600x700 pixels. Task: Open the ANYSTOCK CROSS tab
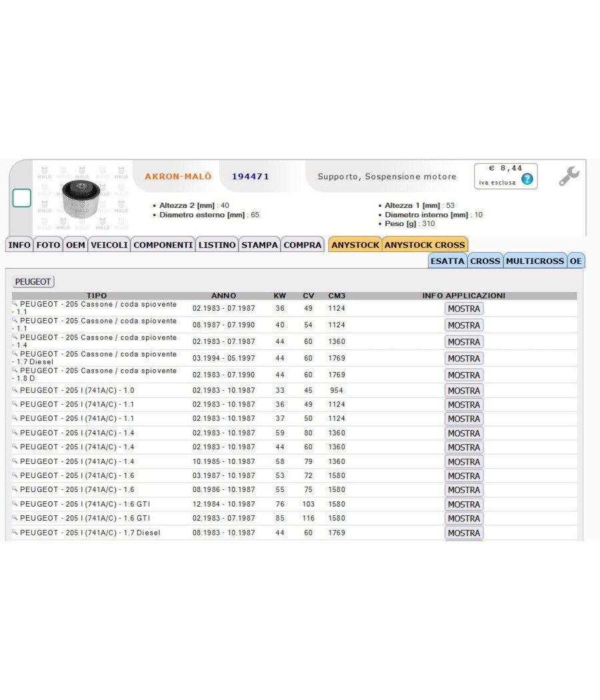425,245
